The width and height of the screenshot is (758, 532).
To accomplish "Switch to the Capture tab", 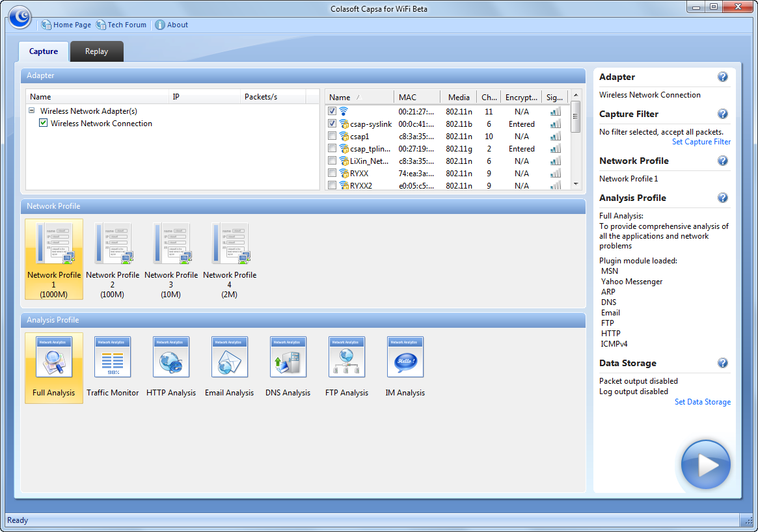I will point(44,51).
